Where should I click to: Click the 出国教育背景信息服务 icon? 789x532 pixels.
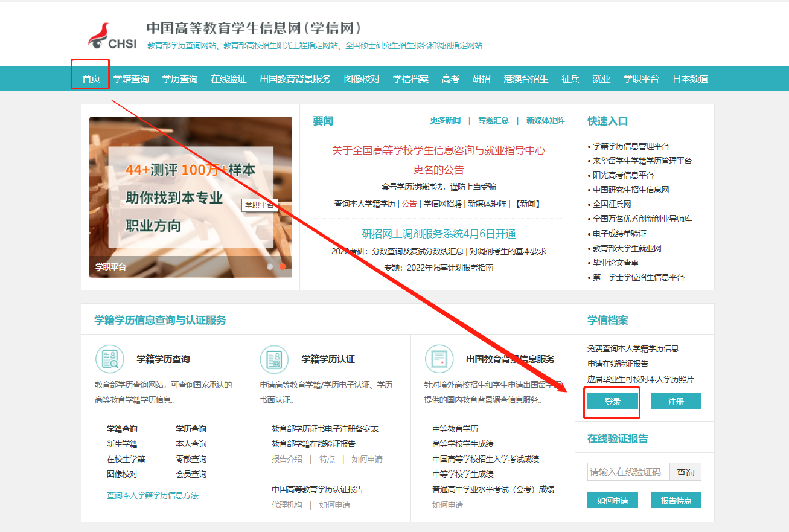(439, 359)
